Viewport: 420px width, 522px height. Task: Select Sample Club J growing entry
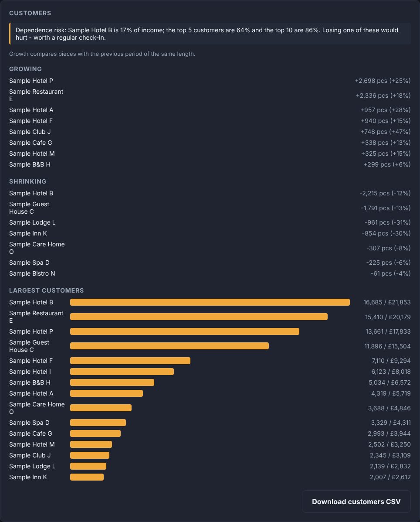(x=30, y=132)
